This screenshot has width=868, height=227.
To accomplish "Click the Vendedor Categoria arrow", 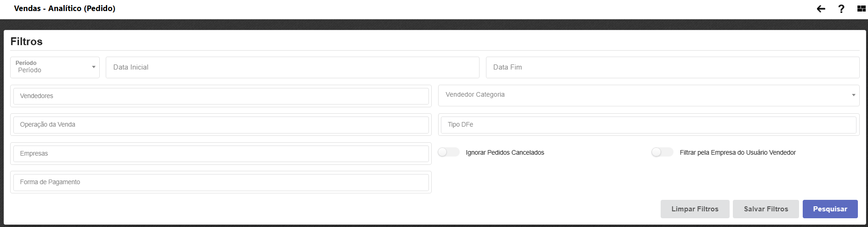I will pyautogui.click(x=853, y=95).
